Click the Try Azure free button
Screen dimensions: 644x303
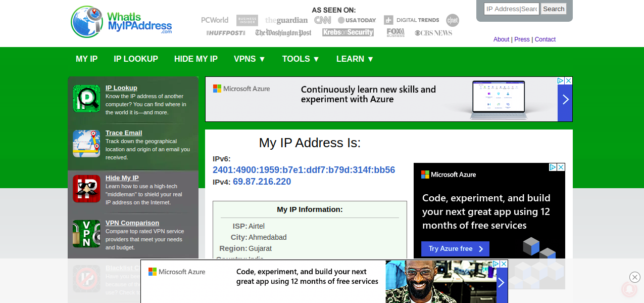(x=455, y=249)
